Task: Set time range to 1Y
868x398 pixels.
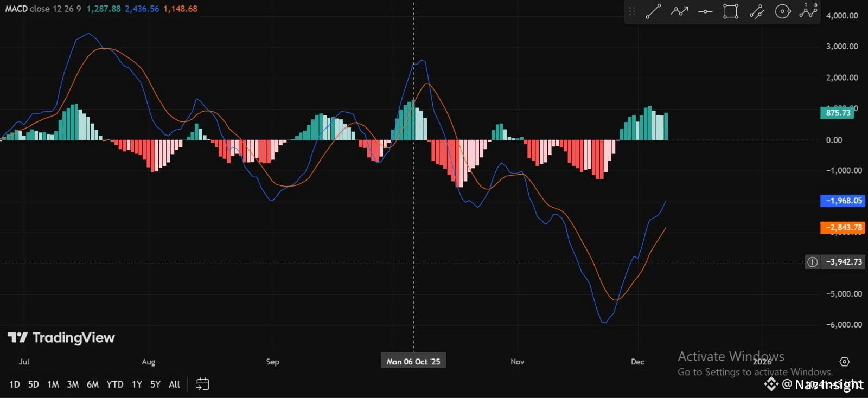Action: coord(137,384)
